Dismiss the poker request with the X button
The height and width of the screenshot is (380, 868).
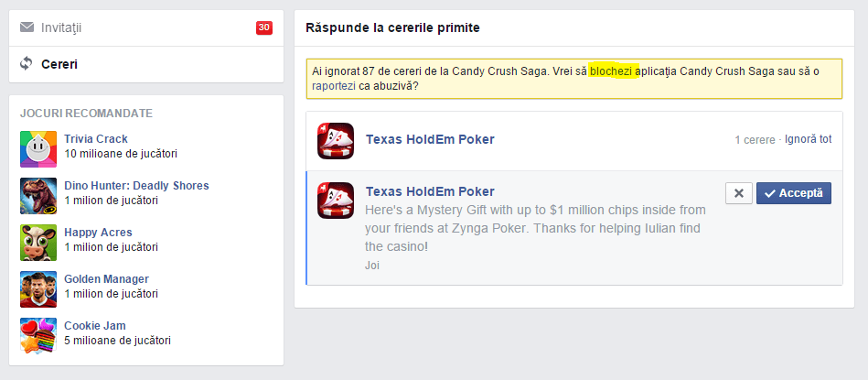pyautogui.click(x=738, y=193)
